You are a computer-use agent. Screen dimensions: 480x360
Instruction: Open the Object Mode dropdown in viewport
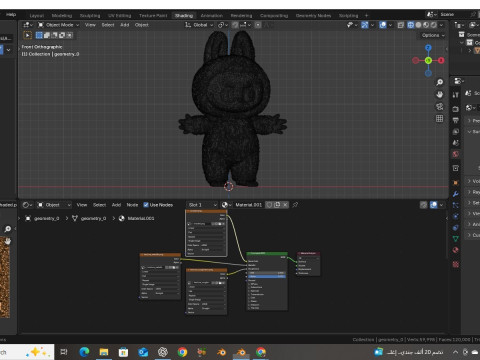click(x=58, y=25)
